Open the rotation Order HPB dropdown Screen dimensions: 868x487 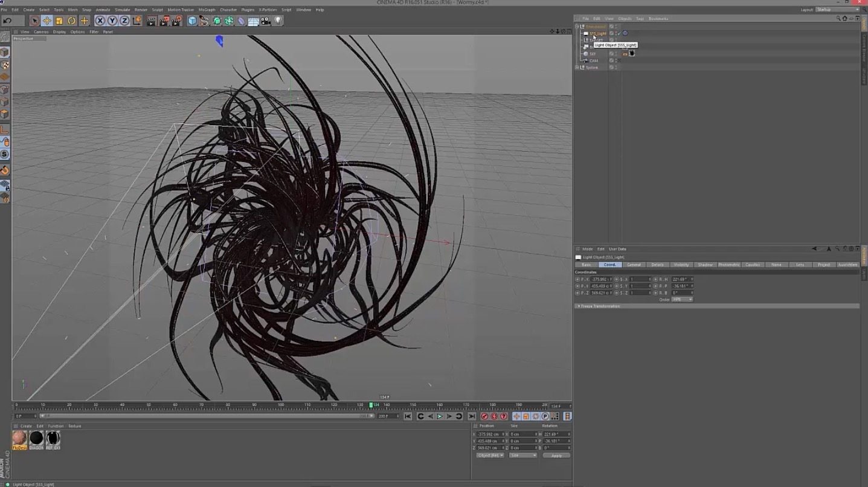[682, 300]
